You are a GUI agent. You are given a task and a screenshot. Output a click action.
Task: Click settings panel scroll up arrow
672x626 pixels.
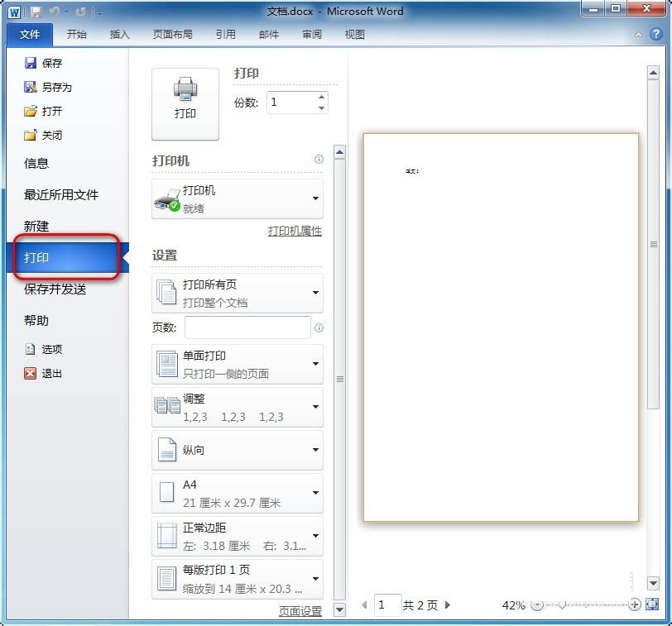tap(339, 152)
